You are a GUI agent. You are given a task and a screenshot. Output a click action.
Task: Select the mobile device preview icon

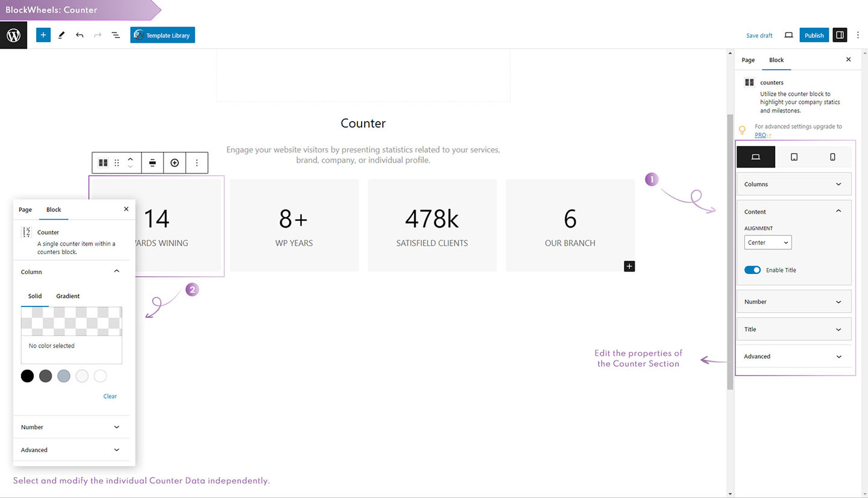tap(832, 157)
